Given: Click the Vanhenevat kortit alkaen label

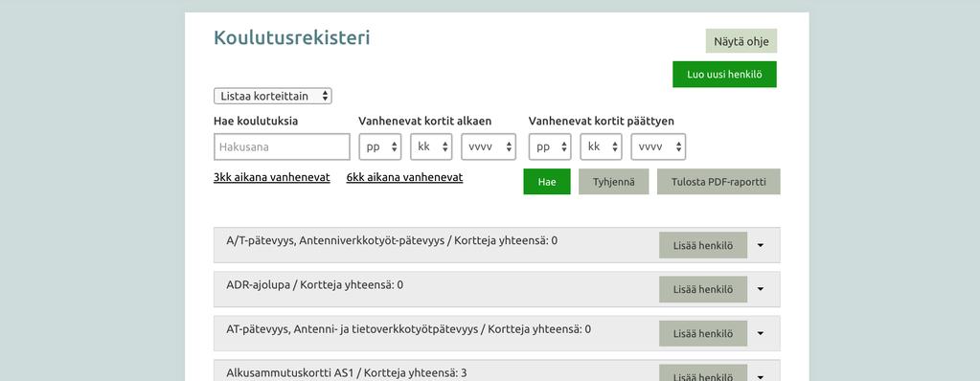Looking at the screenshot, I should pos(425,122).
